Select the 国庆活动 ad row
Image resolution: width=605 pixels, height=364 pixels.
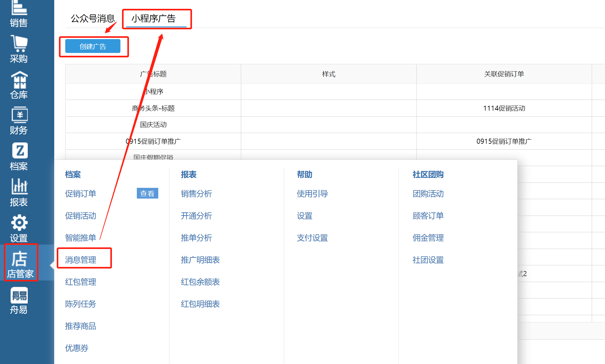153,124
